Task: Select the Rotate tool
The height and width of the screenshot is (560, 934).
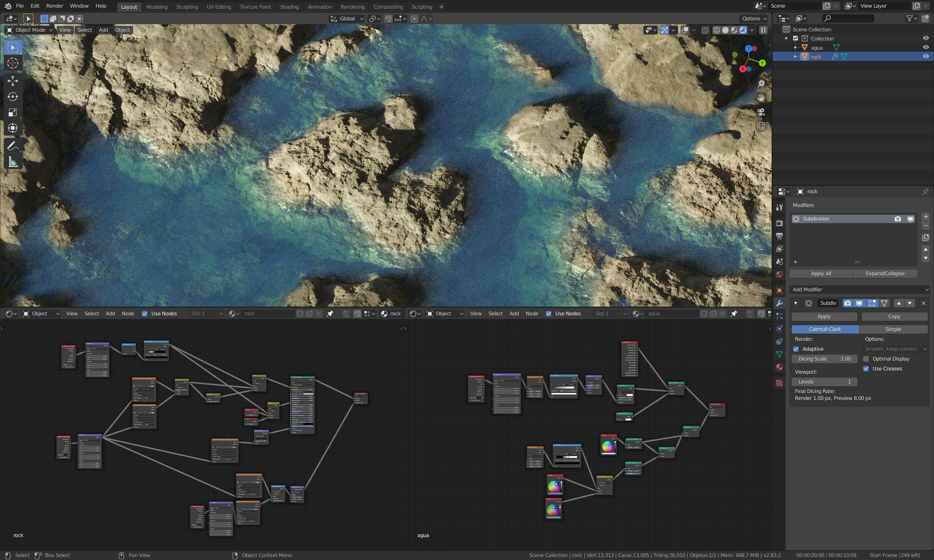Action: tap(12, 97)
